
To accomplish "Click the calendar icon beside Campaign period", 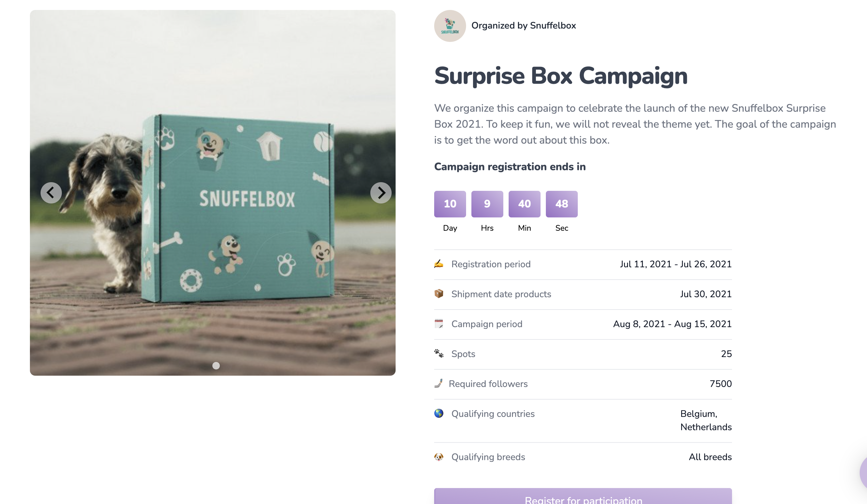I will coord(439,323).
